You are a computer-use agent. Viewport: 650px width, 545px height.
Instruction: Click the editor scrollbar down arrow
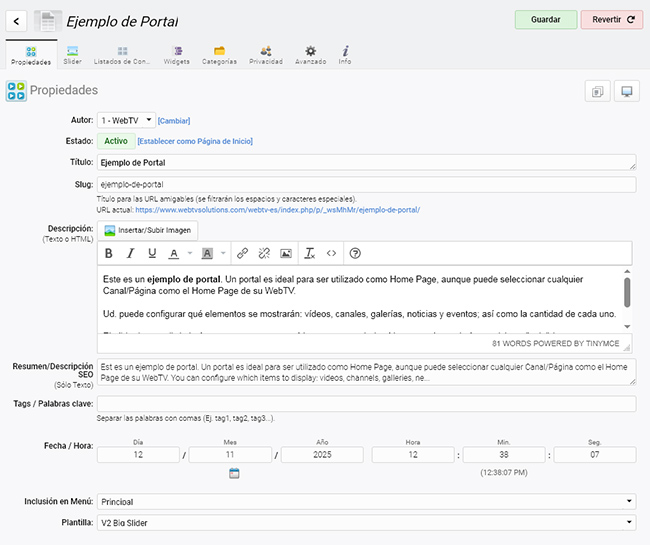click(627, 327)
